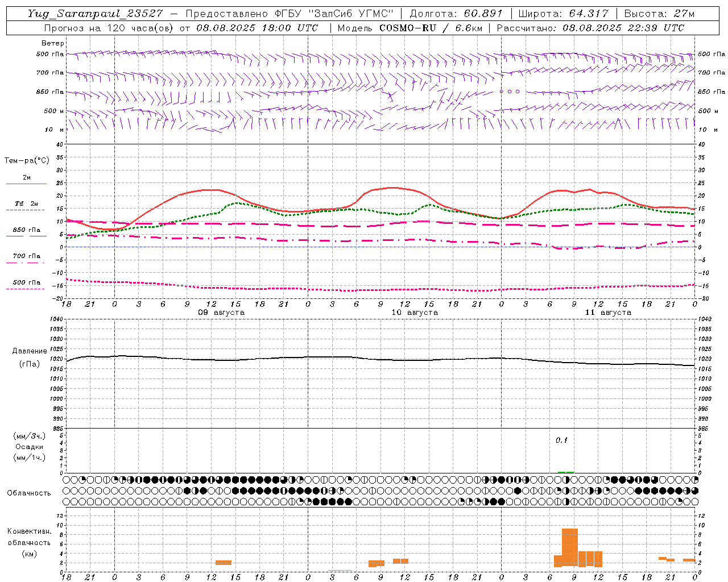The image size is (728, 582).
Task: Click the 11 августа date label
Action: click(608, 313)
